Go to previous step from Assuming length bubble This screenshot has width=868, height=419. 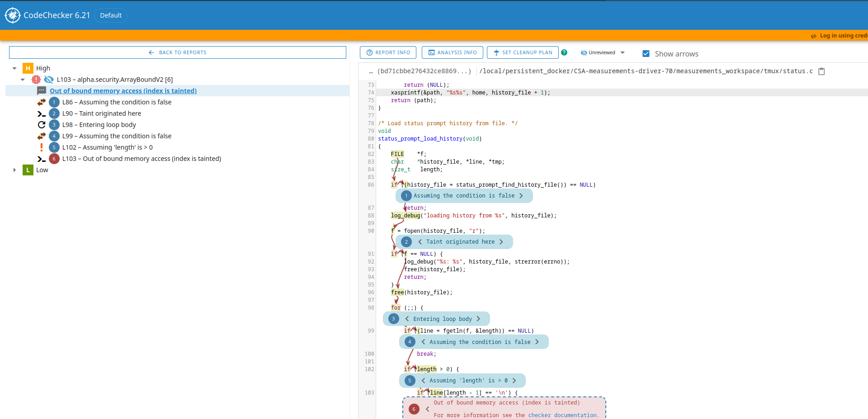[423, 381]
